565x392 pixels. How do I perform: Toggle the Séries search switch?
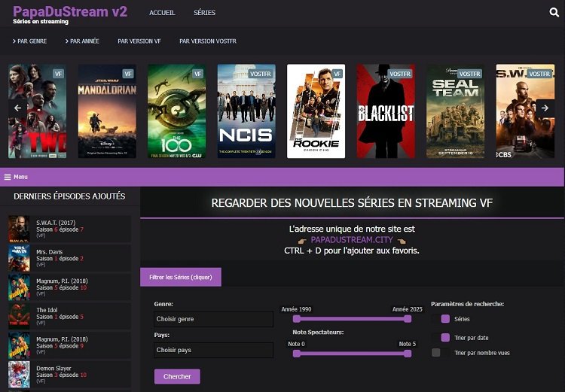(441, 319)
